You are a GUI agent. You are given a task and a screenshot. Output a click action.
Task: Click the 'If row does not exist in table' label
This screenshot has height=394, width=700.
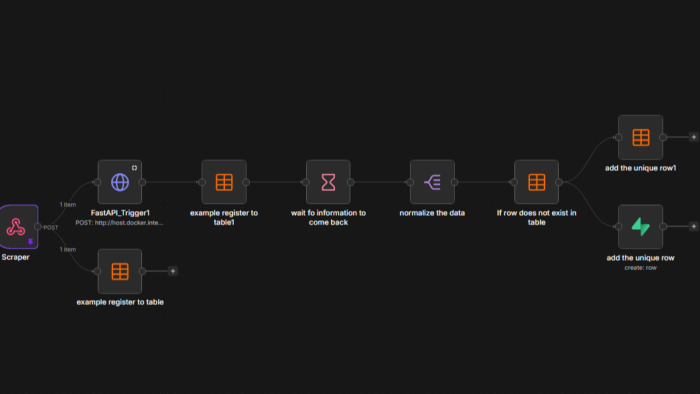tap(536, 217)
